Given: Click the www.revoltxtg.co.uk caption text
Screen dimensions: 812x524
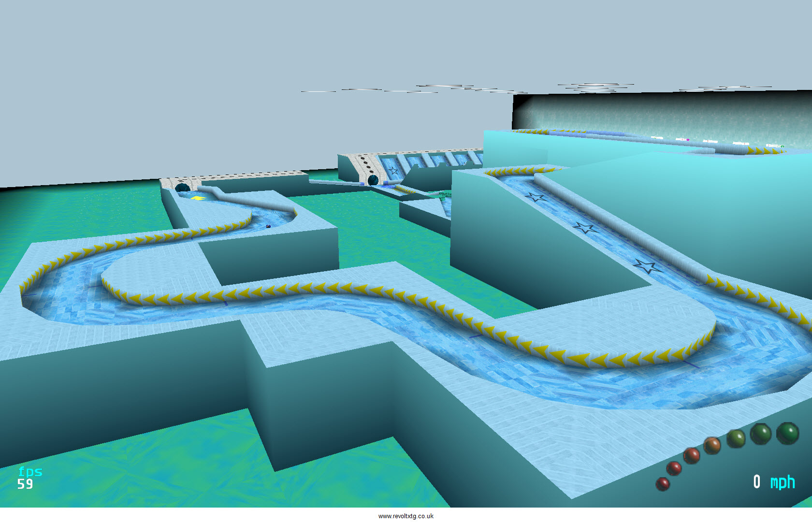Looking at the screenshot, I should click(406, 516).
